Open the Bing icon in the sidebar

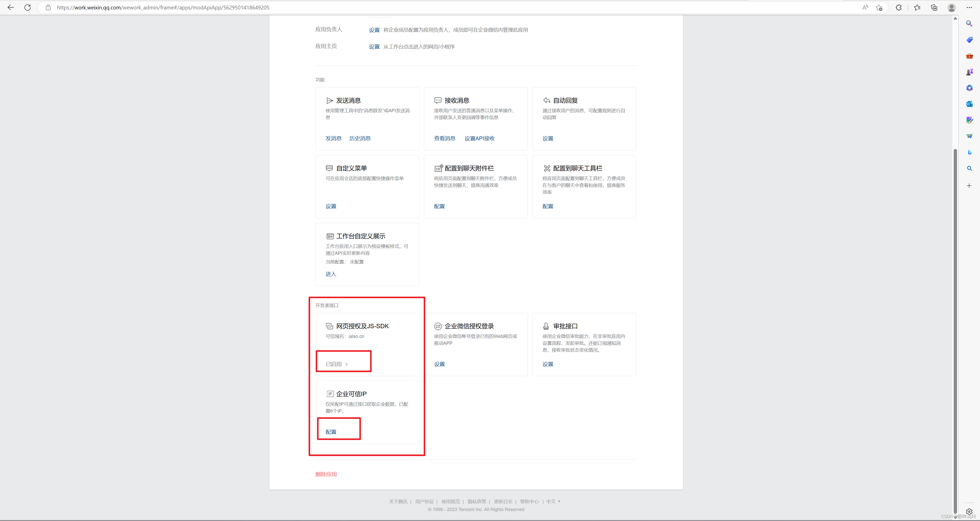coord(969,152)
